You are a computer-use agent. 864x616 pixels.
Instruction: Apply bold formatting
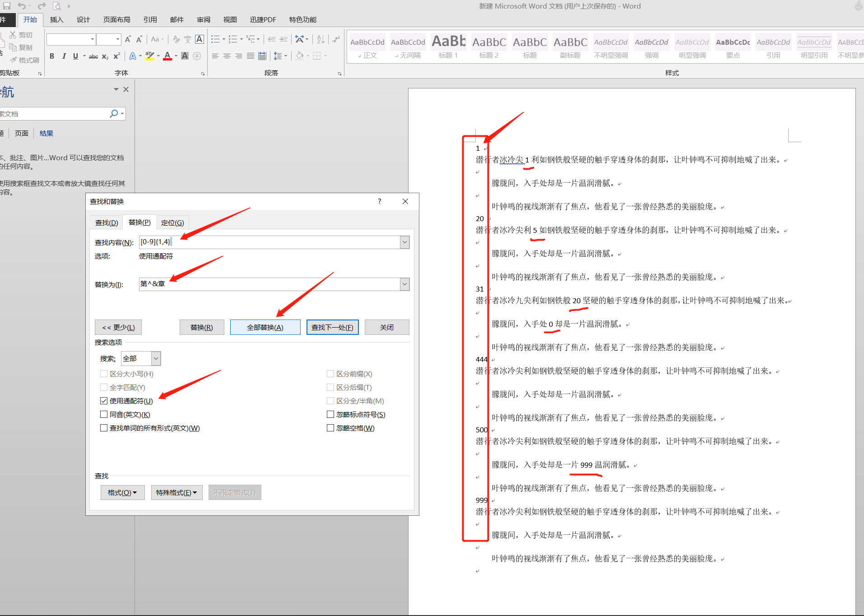(x=52, y=56)
